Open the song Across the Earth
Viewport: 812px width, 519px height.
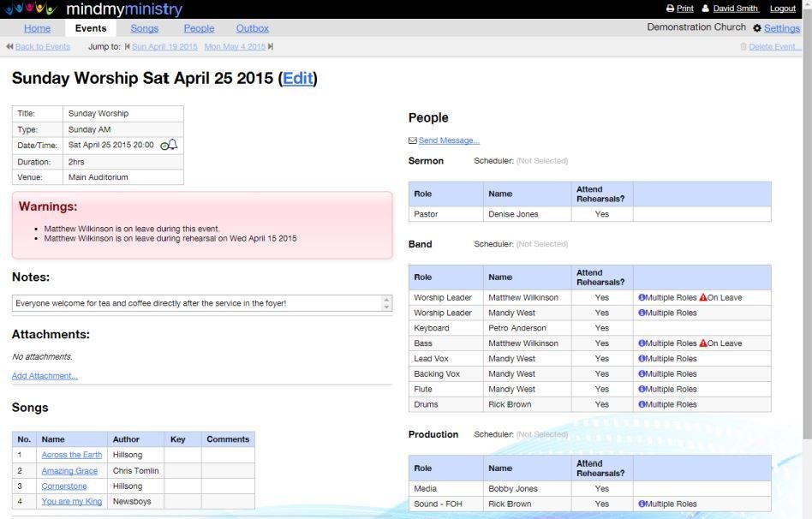[72, 455]
